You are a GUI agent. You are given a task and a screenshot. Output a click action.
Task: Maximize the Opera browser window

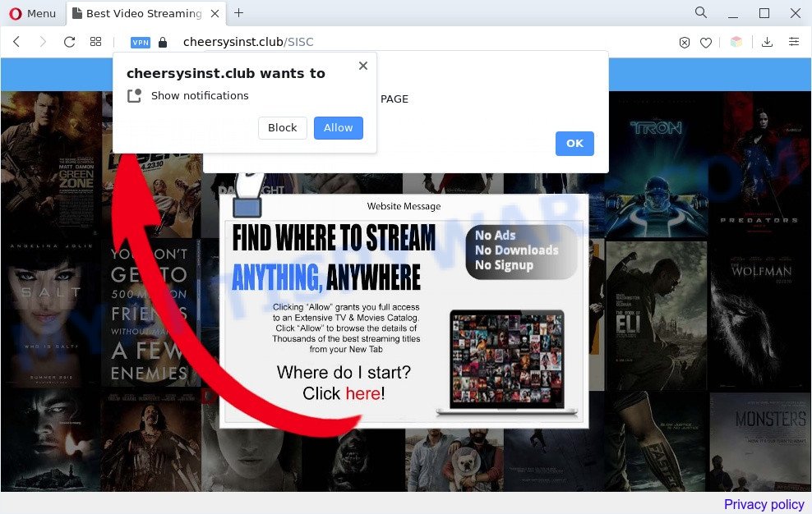pos(764,13)
